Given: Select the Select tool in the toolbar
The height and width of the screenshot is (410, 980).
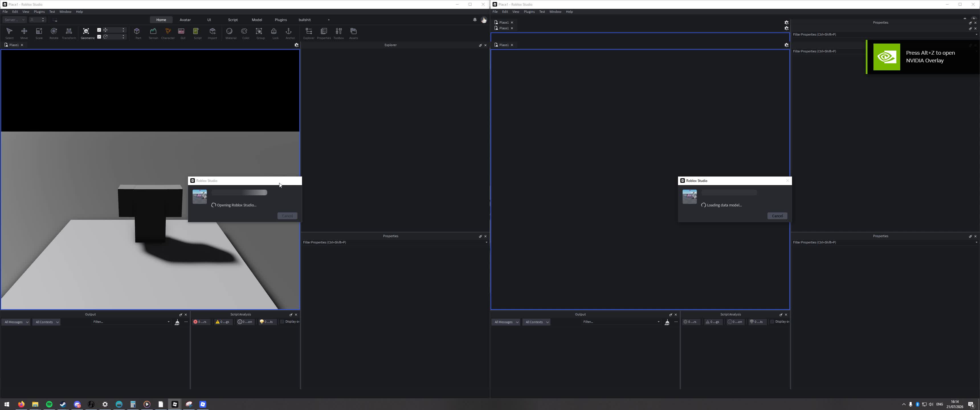Looking at the screenshot, I should (x=9, y=33).
